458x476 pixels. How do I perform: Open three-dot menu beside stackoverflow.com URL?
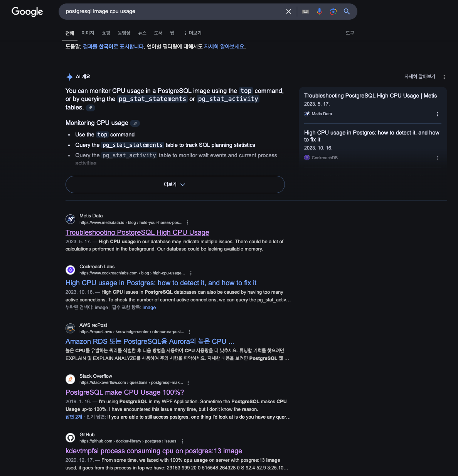188,383
